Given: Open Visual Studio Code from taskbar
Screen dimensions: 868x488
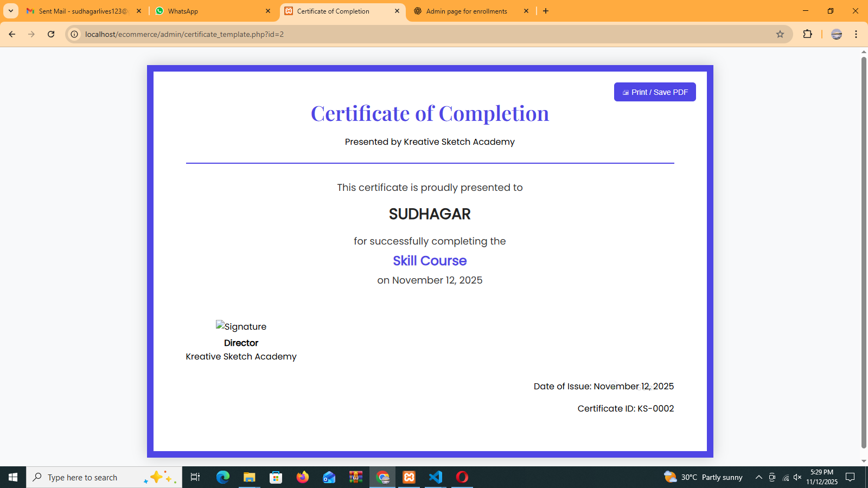Looking at the screenshot, I should 436,477.
